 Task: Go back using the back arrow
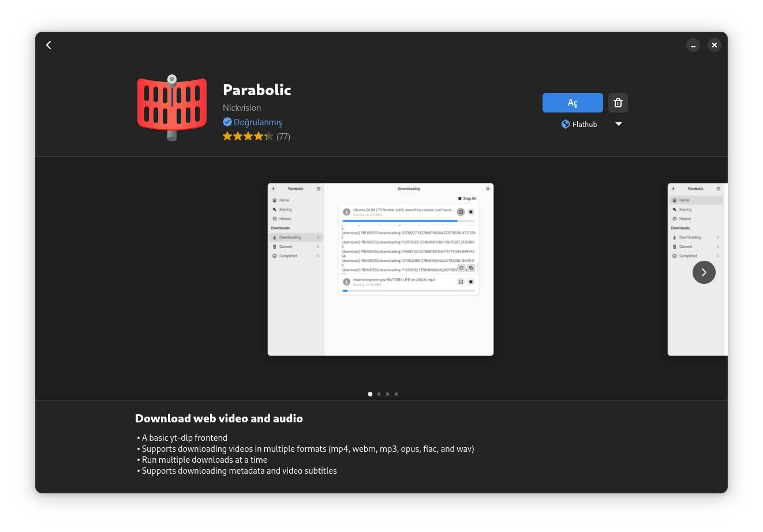tap(49, 45)
